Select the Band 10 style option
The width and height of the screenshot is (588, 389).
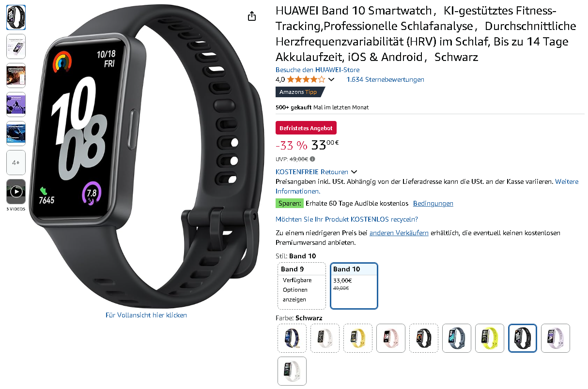pos(354,285)
